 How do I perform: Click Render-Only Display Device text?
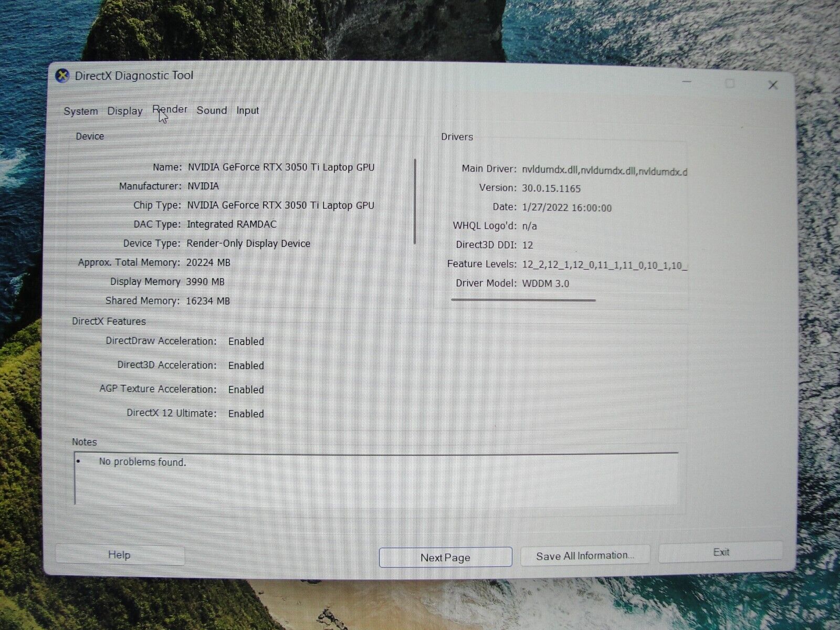pos(248,244)
